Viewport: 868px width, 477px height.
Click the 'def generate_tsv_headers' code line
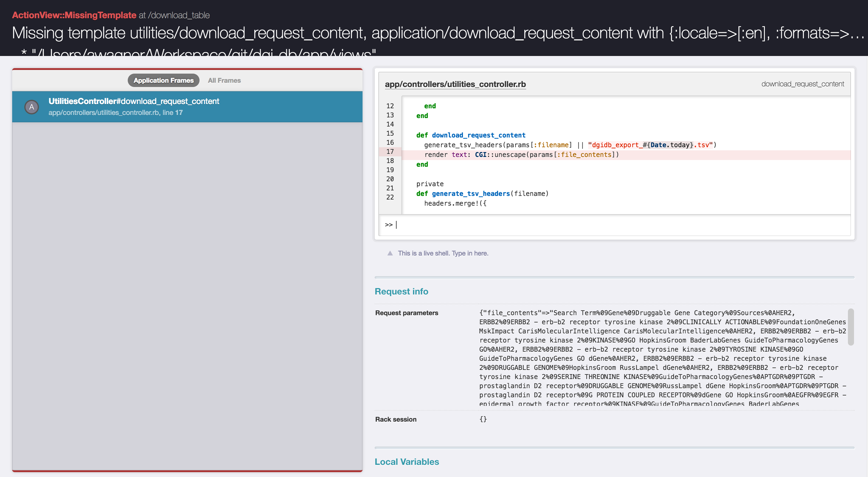tap(482, 193)
